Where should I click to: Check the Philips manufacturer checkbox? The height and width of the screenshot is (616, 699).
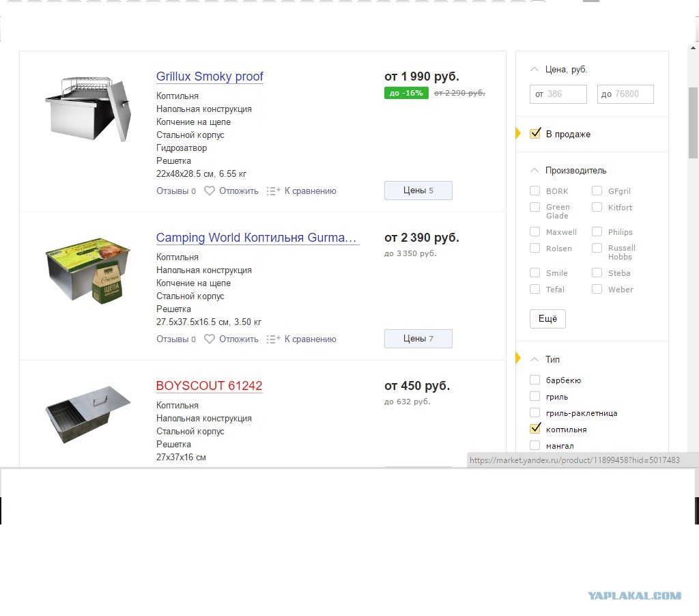point(597,232)
